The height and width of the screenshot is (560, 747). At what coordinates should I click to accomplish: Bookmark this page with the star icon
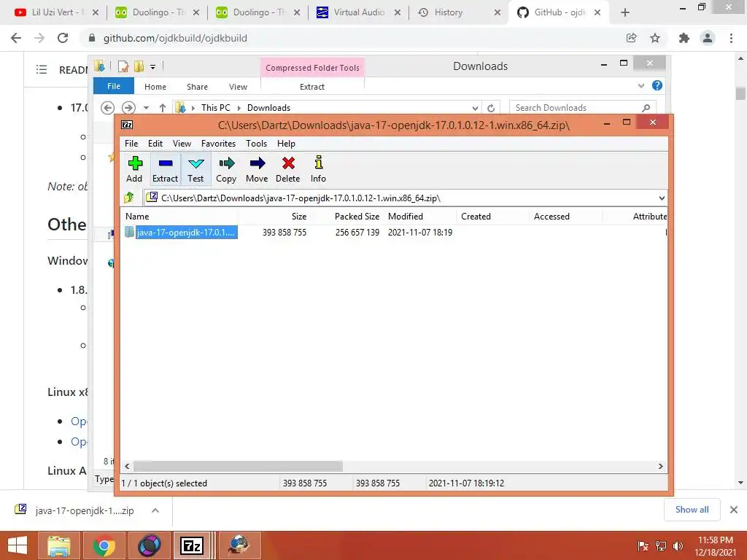[655, 38]
